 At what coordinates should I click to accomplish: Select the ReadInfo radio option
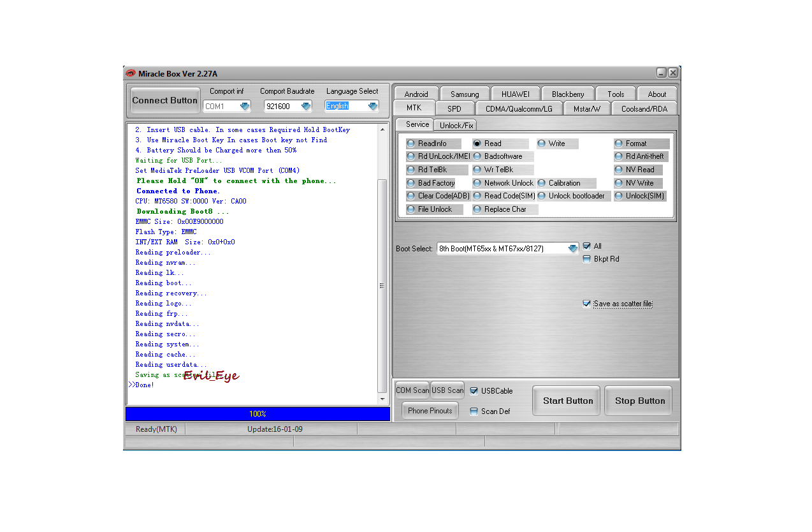(x=433, y=144)
